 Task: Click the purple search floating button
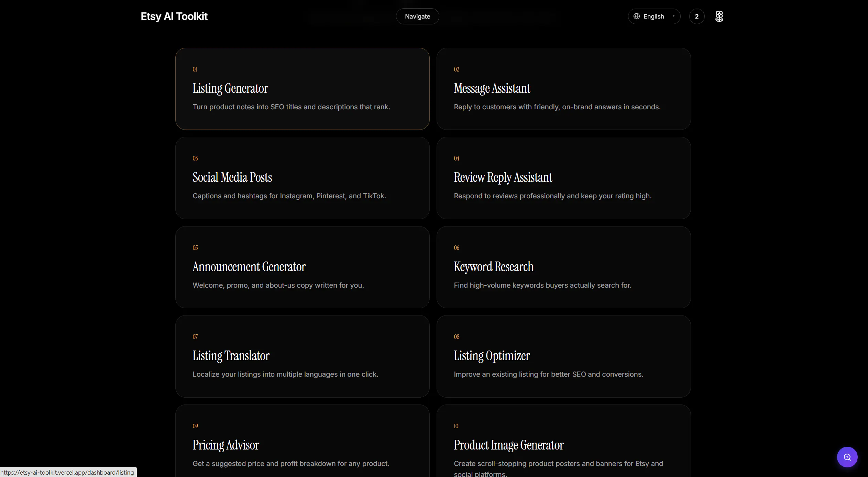(x=847, y=457)
